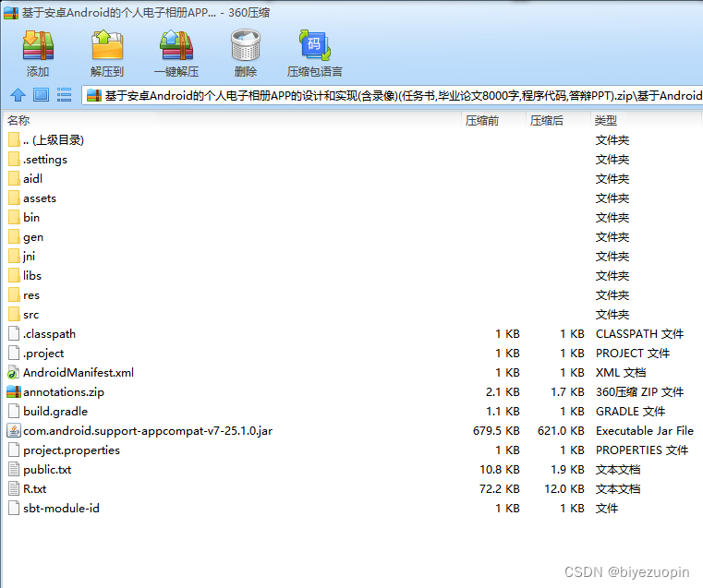Screen dimensions: 703x588
Task: Click the annotations.zip file name
Action: 64,392
